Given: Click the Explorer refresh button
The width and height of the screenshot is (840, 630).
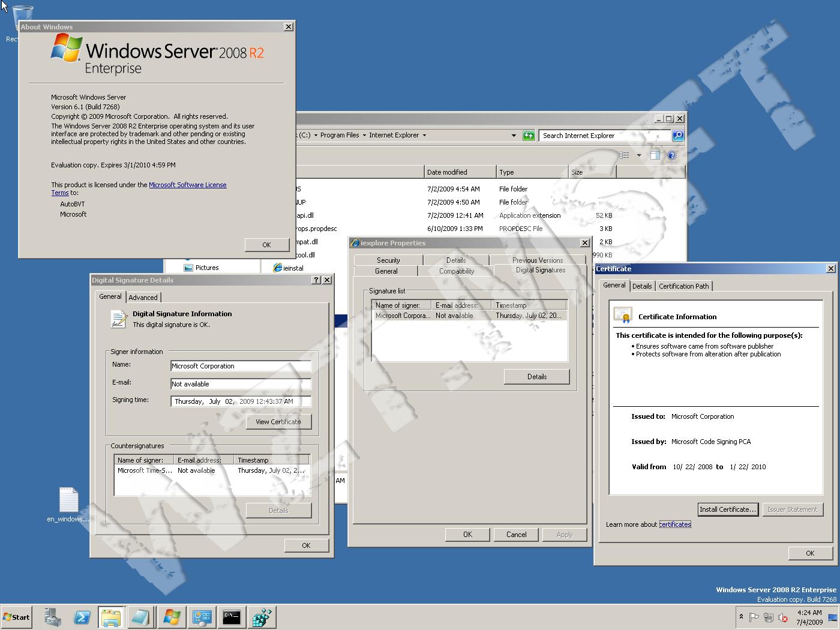Looking at the screenshot, I should (x=528, y=136).
